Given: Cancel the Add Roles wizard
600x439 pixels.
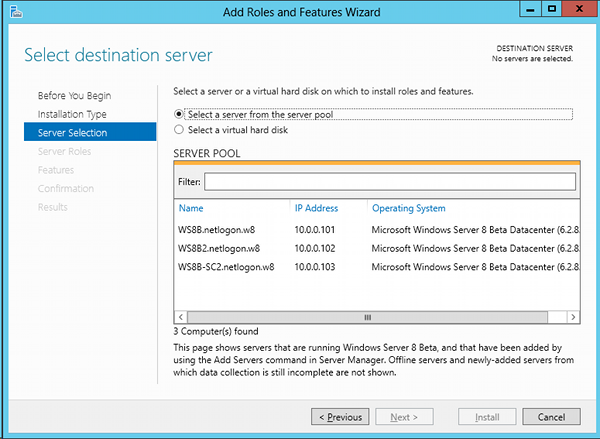Looking at the screenshot, I should coord(551,417).
